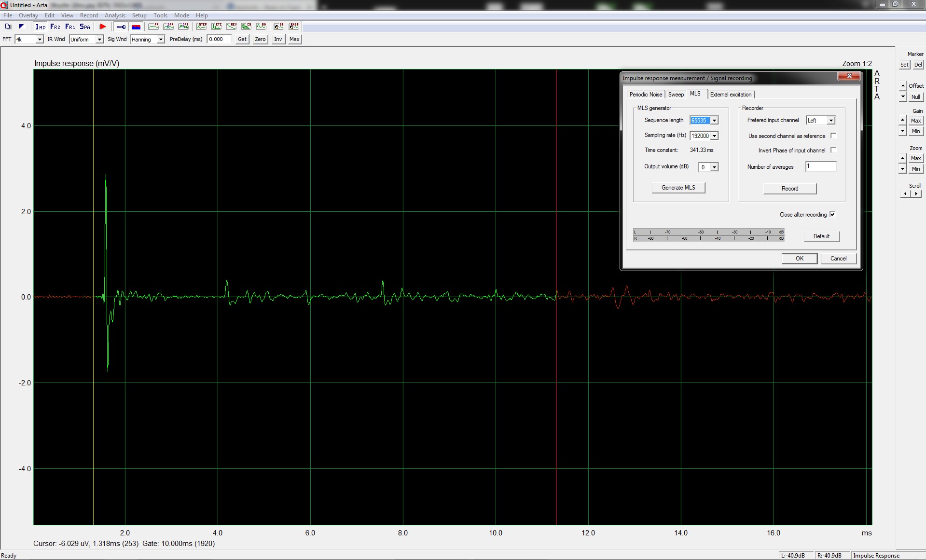
Task: Show the STEP response graph
Action: pyautogui.click(x=201, y=27)
